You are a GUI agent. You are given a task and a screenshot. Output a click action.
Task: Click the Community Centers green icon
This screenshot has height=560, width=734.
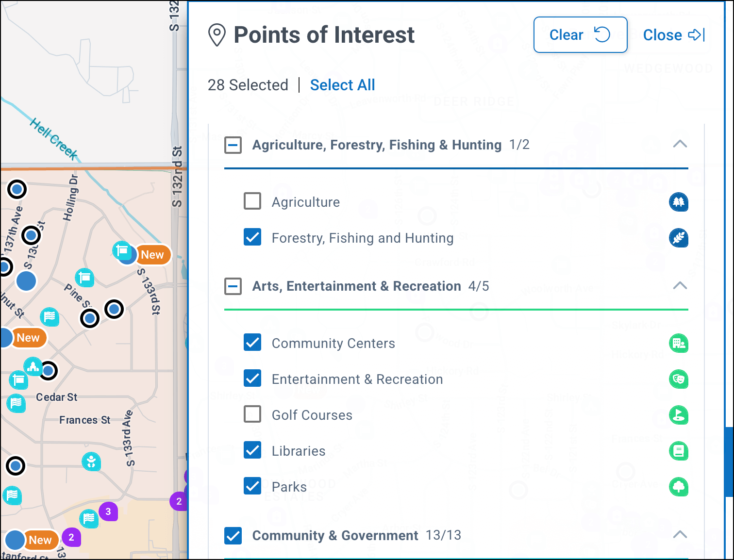678,344
